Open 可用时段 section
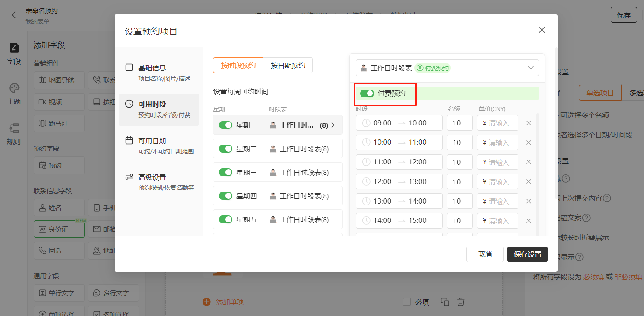The image size is (644, 316). point(159,109)
